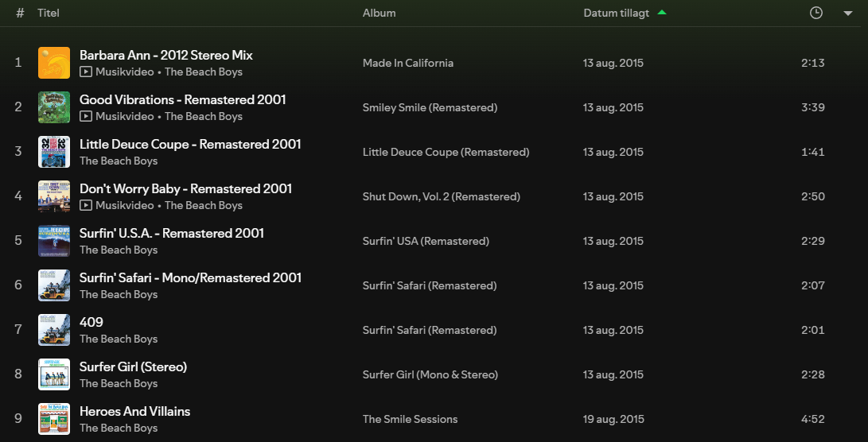
Task: Click duration 2:50 for Don't Worry Baby
Action: click(812, 196)
